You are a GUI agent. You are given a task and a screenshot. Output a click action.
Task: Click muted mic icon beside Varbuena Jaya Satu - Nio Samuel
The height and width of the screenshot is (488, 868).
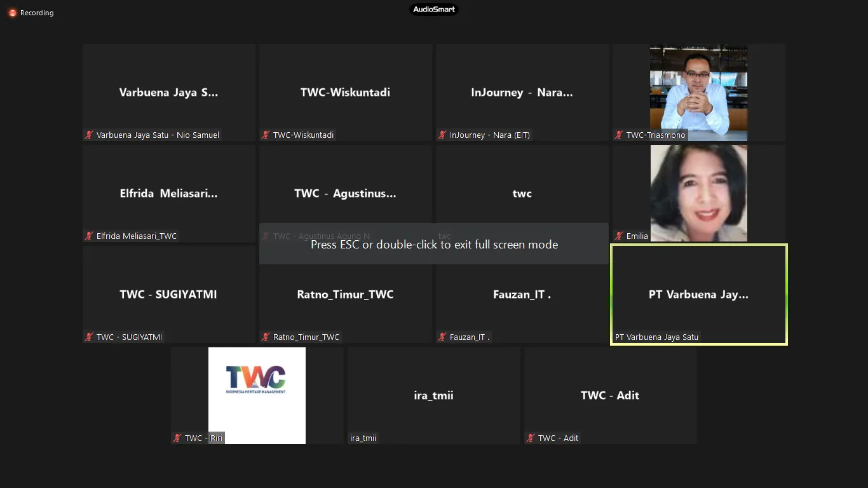[90, 135]
